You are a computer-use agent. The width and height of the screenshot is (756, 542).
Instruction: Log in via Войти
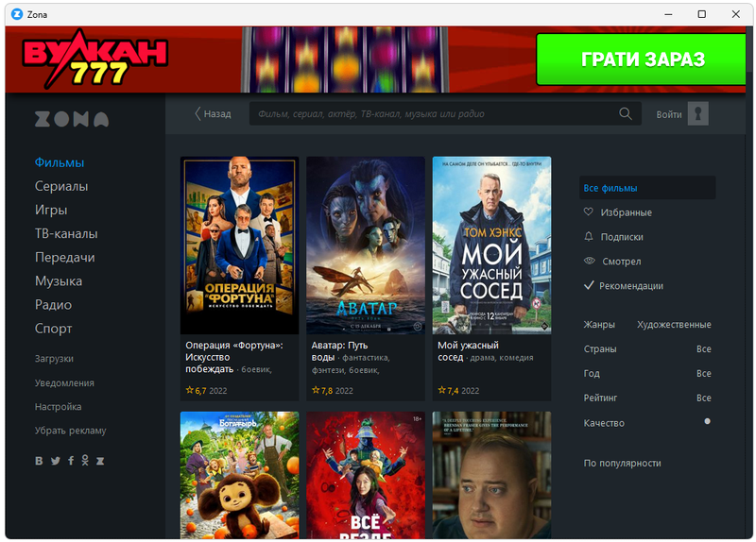[x=669, y=114]
